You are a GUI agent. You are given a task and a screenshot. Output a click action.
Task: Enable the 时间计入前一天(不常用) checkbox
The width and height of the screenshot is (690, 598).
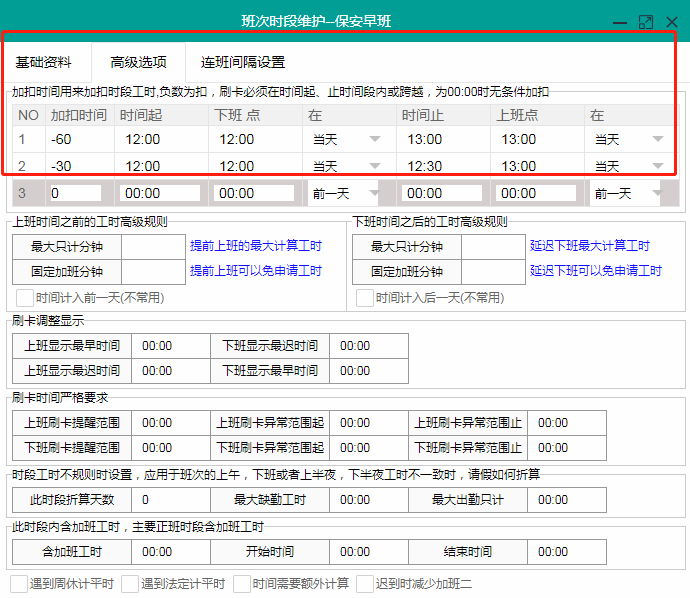pos(26,297)
